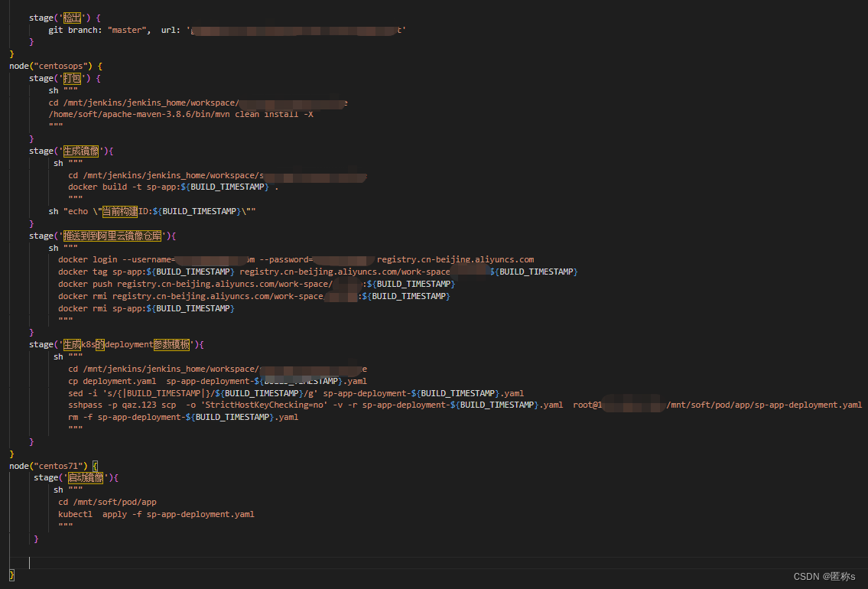The width and height of the screenshot is (868, 589).
Task: Click the stage('生成k8s的deployment参数模板') line
Action: pos(116,344)
